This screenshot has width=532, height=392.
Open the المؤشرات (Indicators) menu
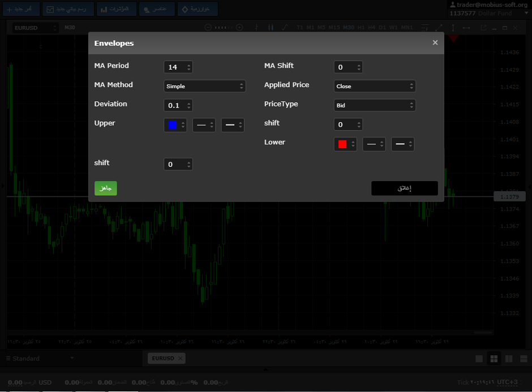pos(117,9)
